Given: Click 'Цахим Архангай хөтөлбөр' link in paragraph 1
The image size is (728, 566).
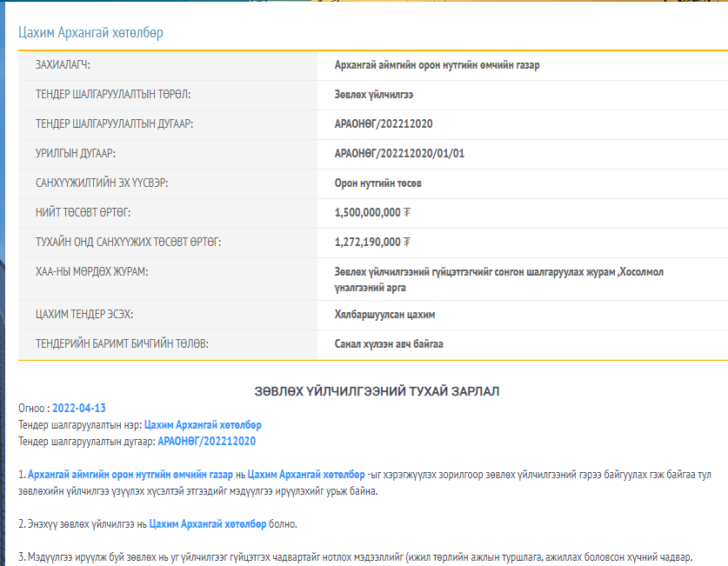Looking at the screenshot, I should pyautogui.click(x=306, y=475).
